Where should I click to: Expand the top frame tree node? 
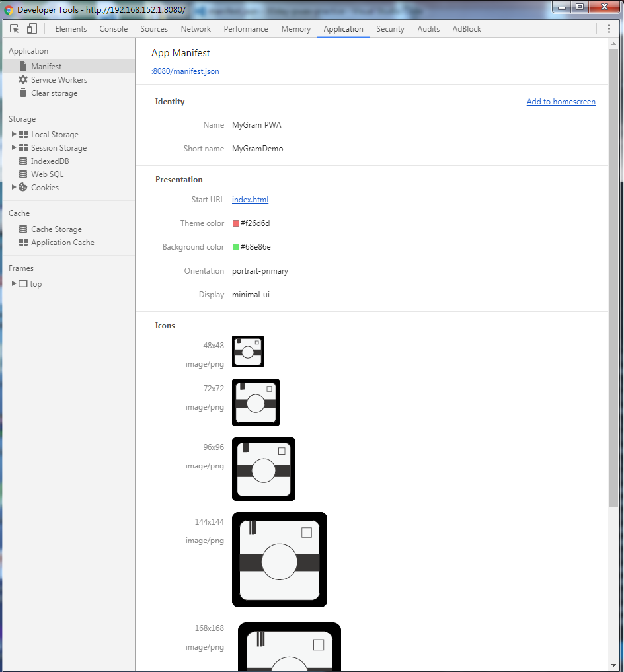click(14, 283)
